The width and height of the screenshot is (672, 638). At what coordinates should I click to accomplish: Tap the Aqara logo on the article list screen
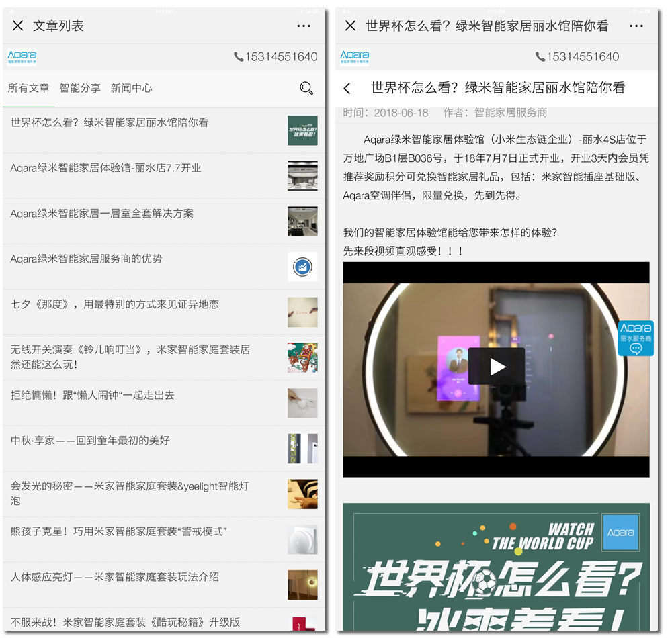pyautogui.click(x=22, y=56)
